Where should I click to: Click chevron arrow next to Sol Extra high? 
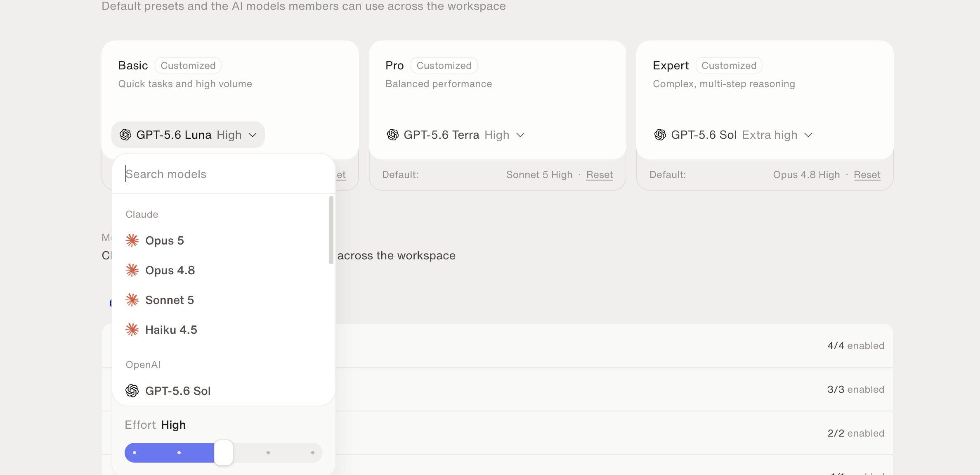[808, 135]
